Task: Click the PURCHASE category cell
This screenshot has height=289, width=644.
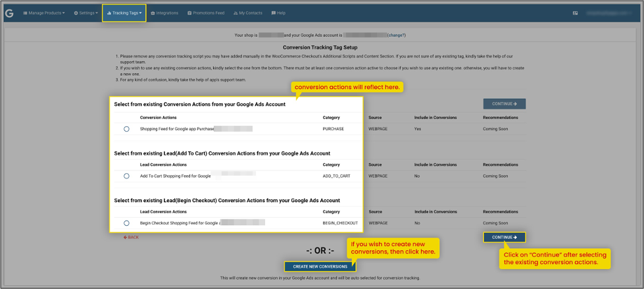Action: (x=333, y=128)
